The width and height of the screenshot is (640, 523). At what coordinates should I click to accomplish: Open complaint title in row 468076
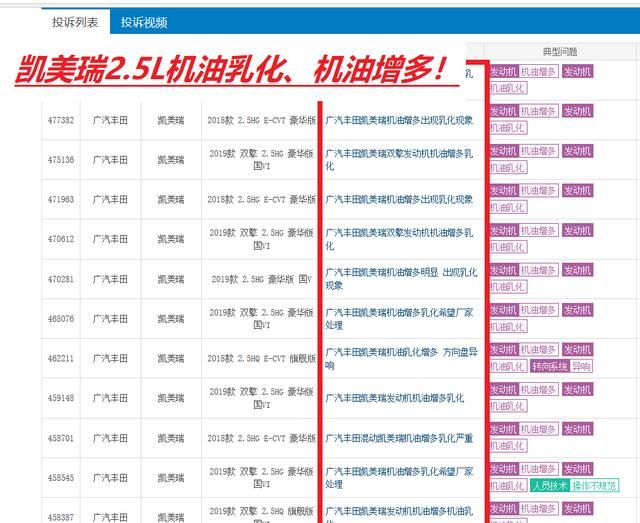(399, 319)
